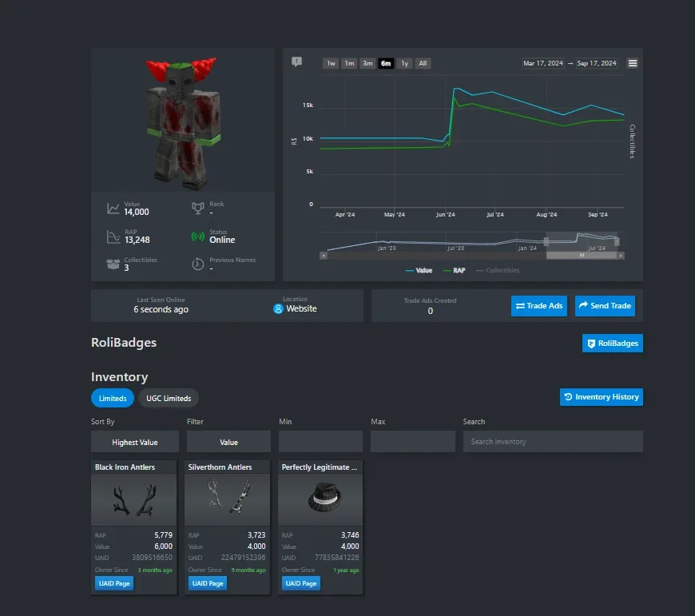Open Inventory History

click(601, 397)
